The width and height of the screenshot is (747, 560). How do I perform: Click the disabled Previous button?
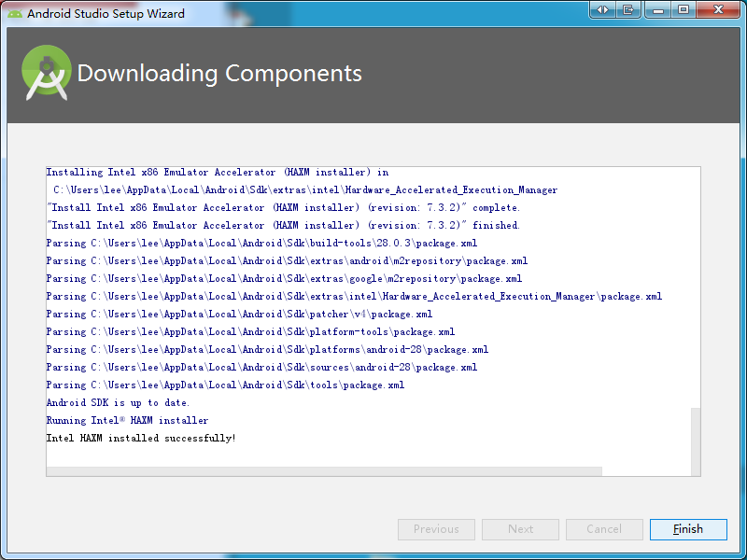[x=436, y=529]
